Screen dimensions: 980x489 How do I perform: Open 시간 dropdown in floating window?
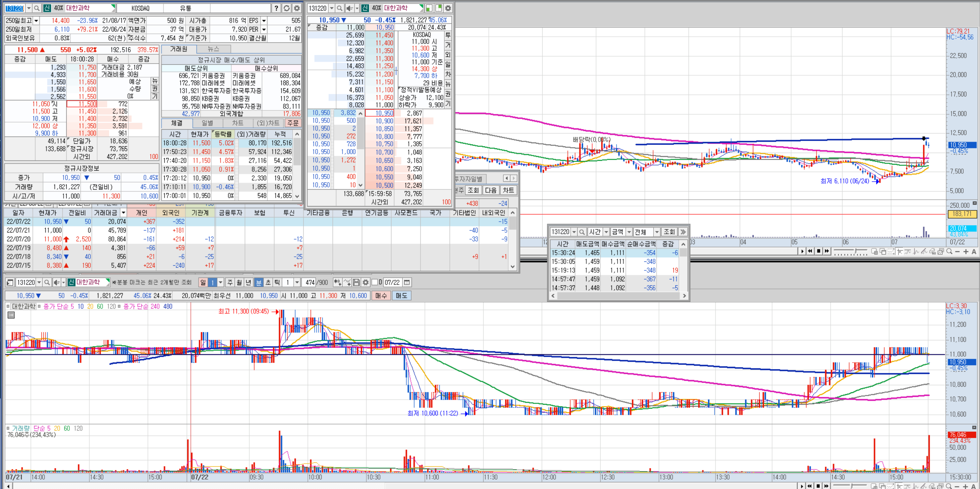(x=606, y=232)
